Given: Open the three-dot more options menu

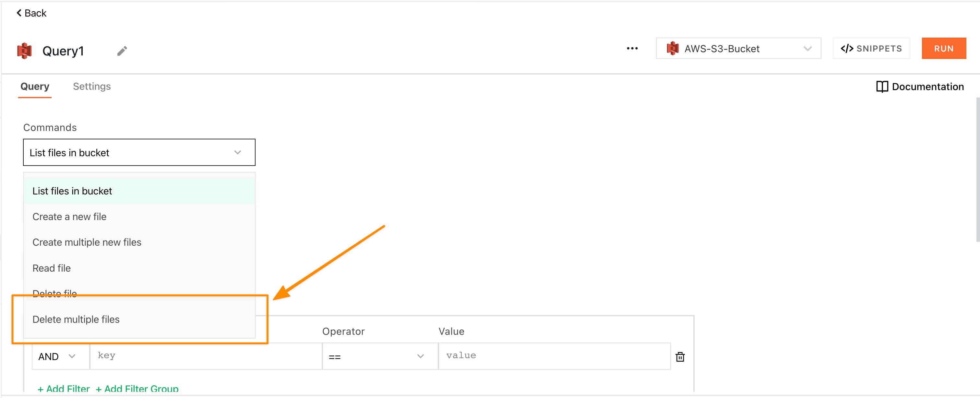Looking at the screenshot, I should (x=632, y=49).
